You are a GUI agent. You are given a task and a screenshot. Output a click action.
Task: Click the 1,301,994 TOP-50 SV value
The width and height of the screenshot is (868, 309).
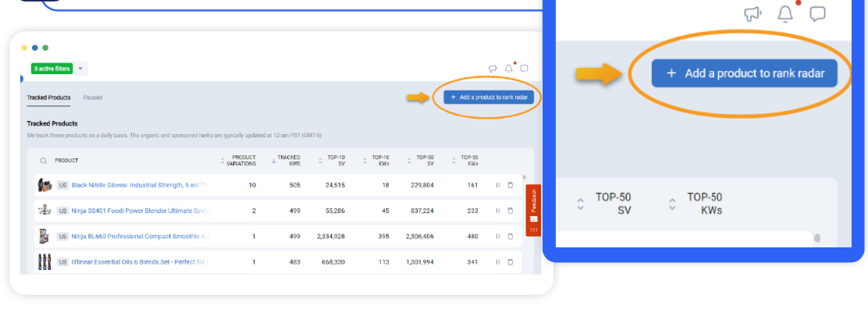point(420,262)
